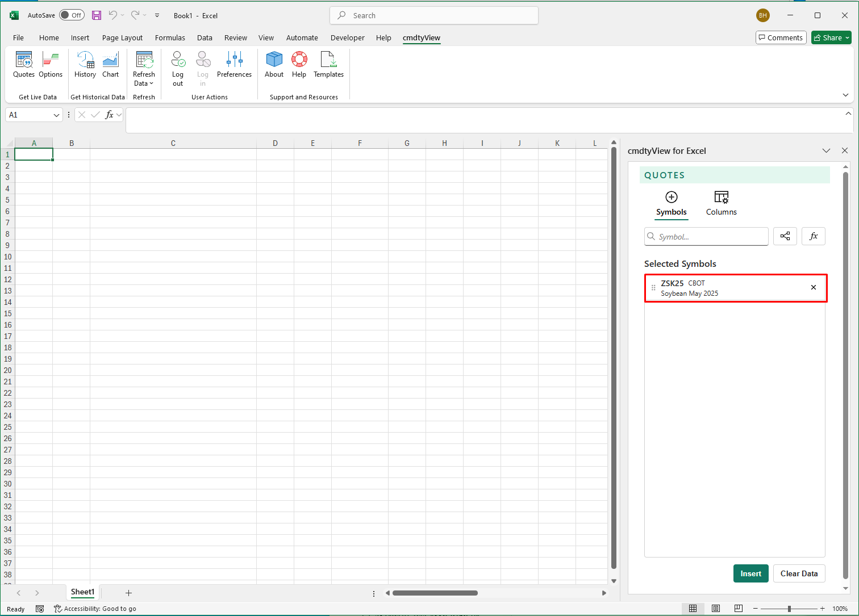The width and height of the screenshot is (859, 616).
Task: Click the Select All corner button
Action: click(x=7, y=143)
